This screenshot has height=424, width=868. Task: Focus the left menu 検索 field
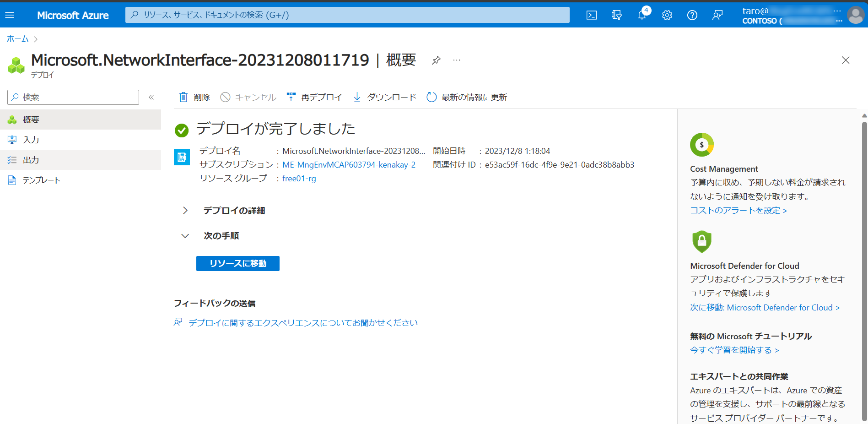click(x=73, y=97)
